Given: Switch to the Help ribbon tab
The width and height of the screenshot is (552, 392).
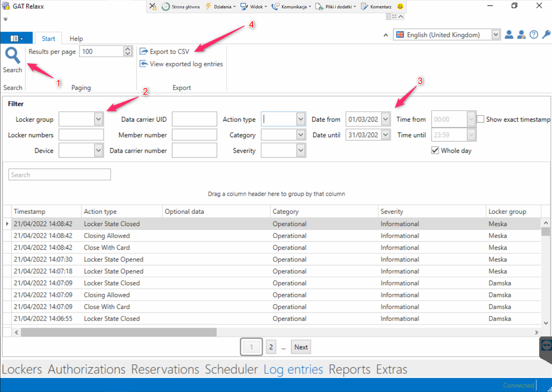Looking at the screenshot, I should click(76, 39).
